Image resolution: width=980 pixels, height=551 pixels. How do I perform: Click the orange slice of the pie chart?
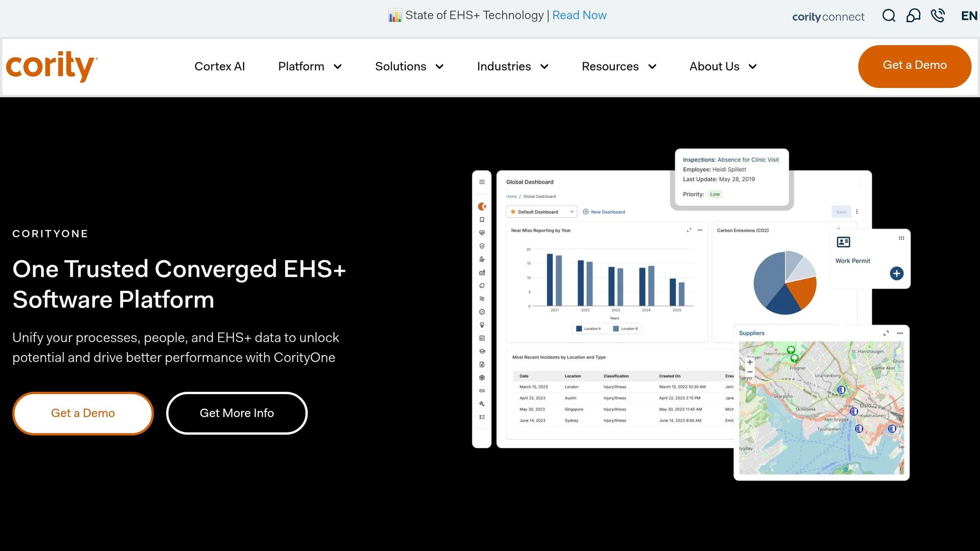[x=802, y=291]
